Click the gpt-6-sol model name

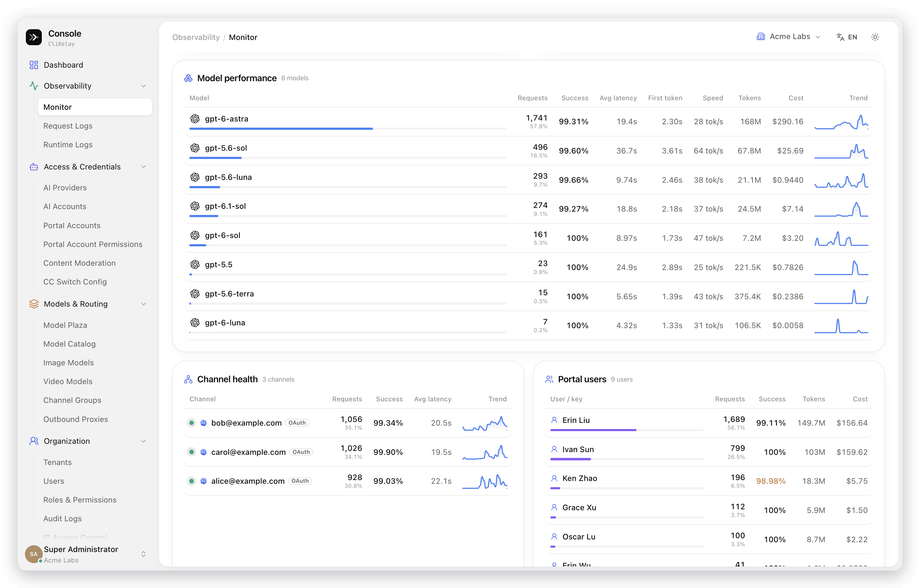pyautogui.click(x=222, y=235)
